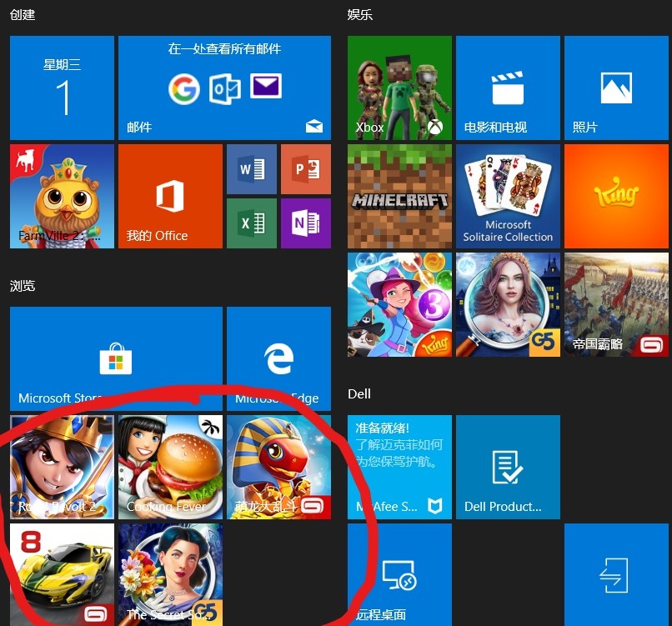The height and width of the screenshot is (626, 672).
Task: Launch the 帝国霸略 game tile
Action: click(x=616, y=304)
